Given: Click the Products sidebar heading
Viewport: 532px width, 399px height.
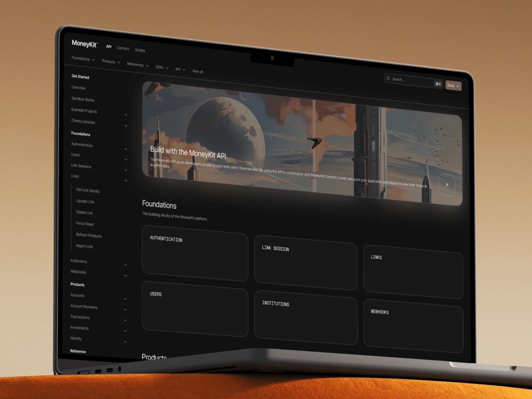Looking at the screenshot, I should pyautogui.click(x=77, y=285).
